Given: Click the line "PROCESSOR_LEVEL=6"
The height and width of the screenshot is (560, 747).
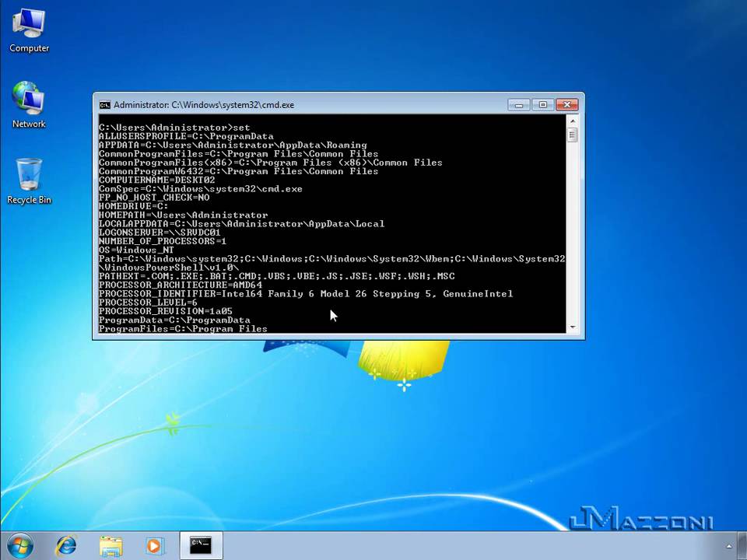Looking at the screenshot, I should tap(148, 303).
